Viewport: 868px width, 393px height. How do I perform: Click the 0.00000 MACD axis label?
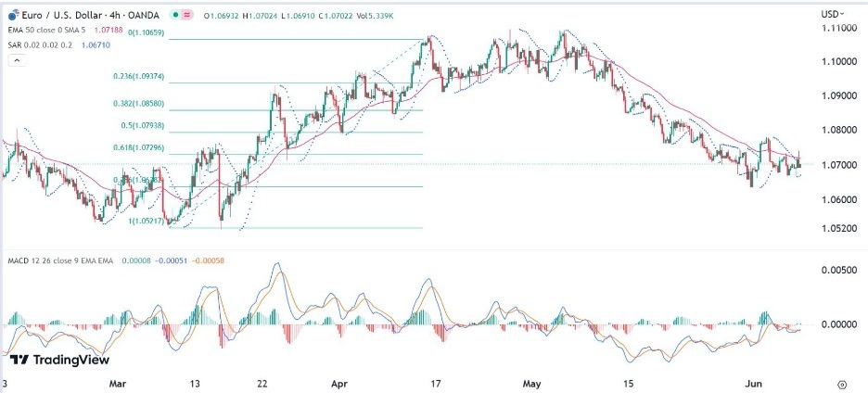pyautogui.click(x=838, y=323)
